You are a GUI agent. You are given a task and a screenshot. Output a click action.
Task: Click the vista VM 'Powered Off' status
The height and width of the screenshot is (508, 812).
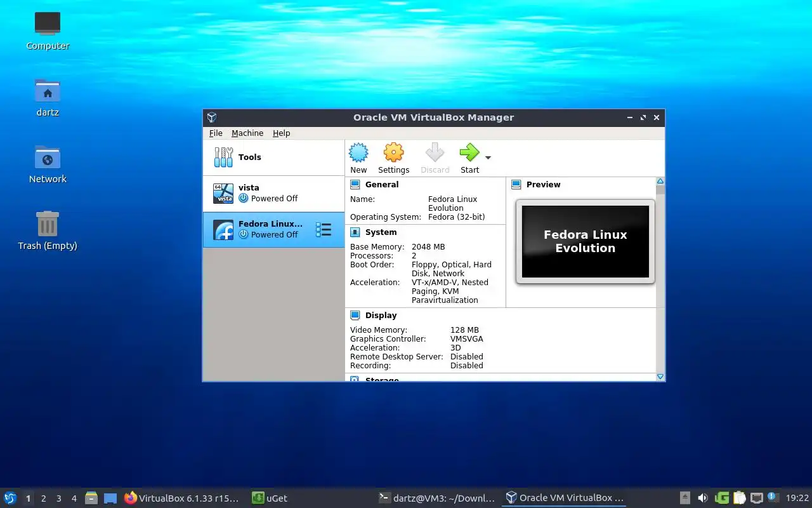click(x=274, y=198)
